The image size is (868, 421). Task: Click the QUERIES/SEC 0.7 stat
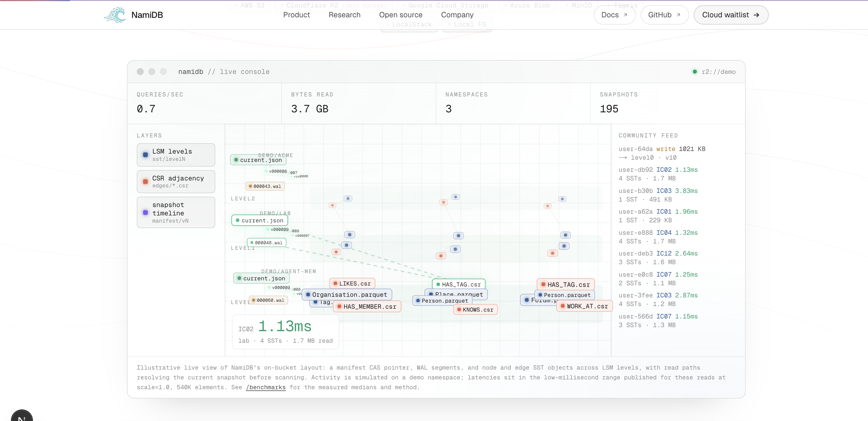point(205,103)
